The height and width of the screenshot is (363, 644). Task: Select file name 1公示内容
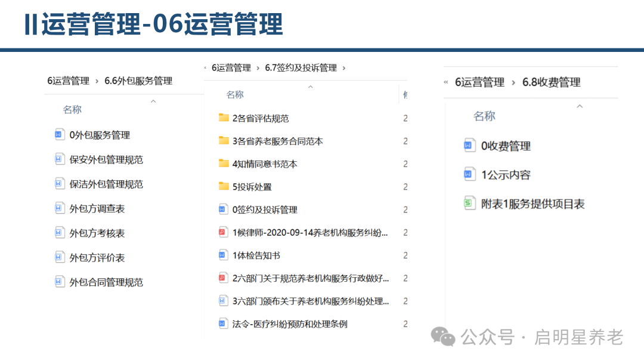pos(506,175)
